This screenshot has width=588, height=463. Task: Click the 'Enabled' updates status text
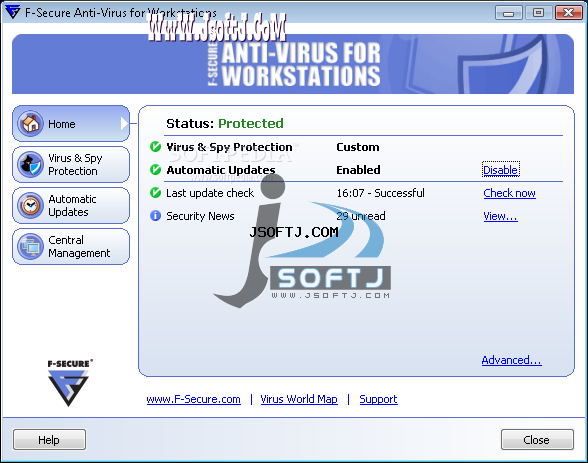(x=358, y=170)
